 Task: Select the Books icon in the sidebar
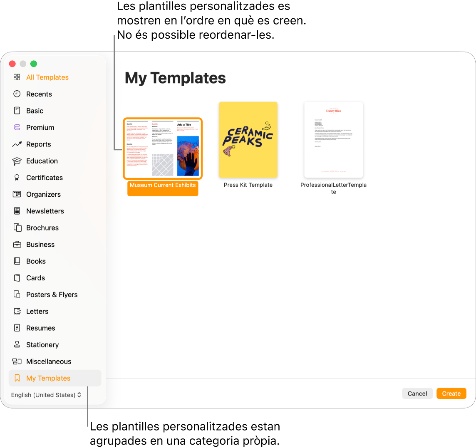coord(17,261)
